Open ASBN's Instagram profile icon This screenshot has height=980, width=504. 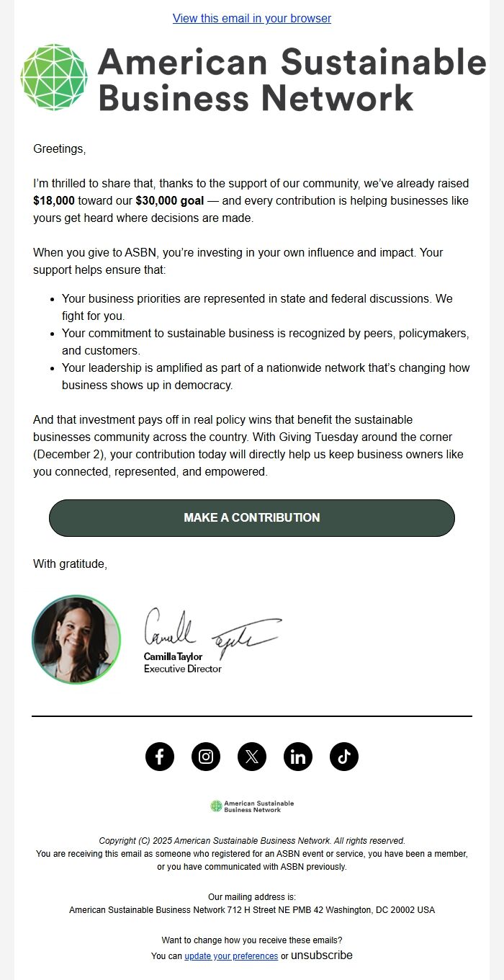tap(206, 757)
